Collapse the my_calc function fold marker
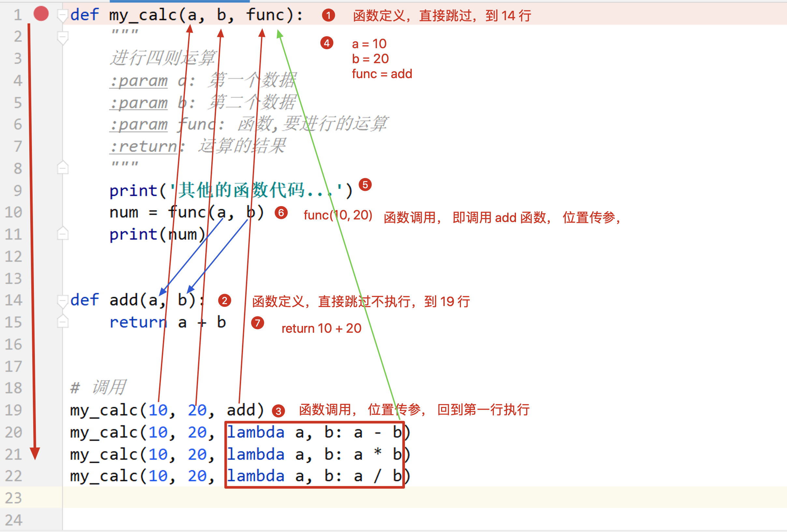The image size is (787, 532). pos(62,15)
